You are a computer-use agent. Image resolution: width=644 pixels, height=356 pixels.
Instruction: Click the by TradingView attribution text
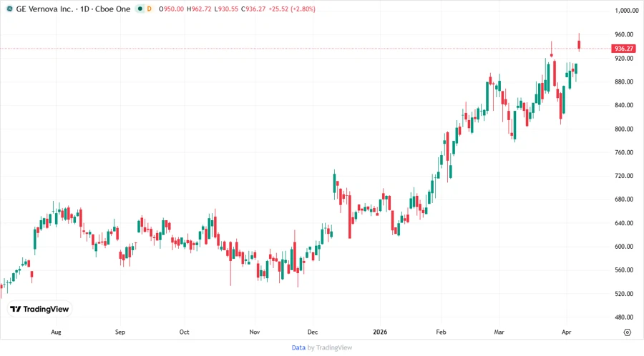tap(330, 348)
